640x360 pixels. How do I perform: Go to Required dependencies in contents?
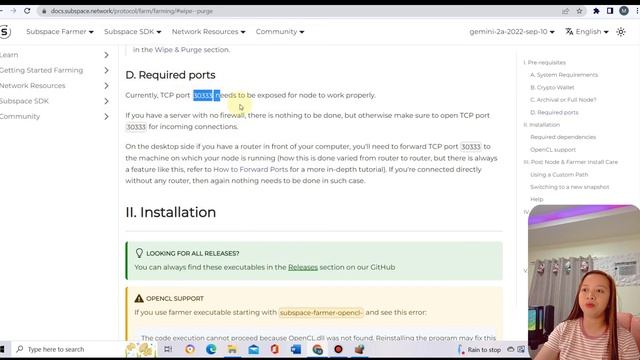pos(563,137)
